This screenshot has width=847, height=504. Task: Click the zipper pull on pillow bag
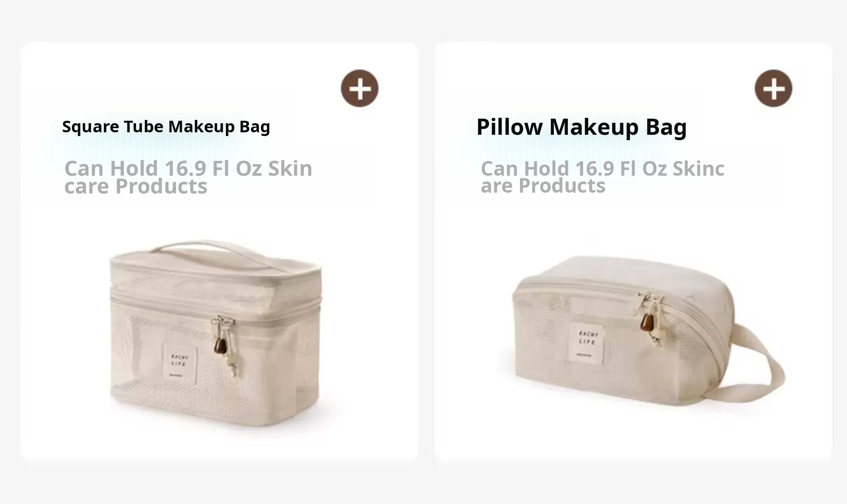coord(651,318)
